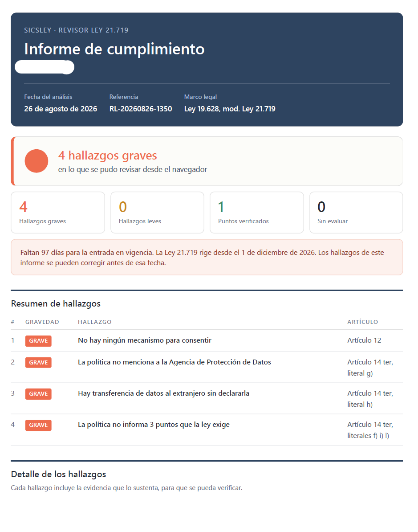
Task: Click the row number 1 cell
Action: click(13, 340)
